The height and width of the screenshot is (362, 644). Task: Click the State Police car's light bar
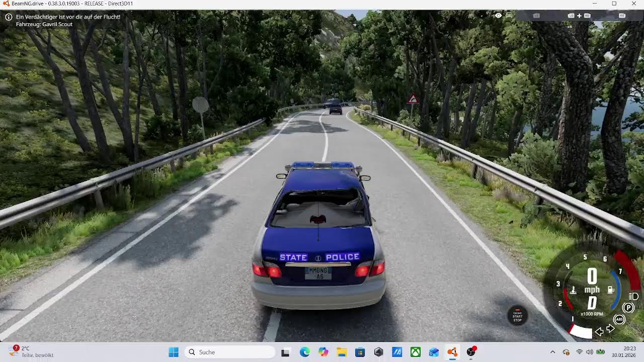click(x=323, y=165)
